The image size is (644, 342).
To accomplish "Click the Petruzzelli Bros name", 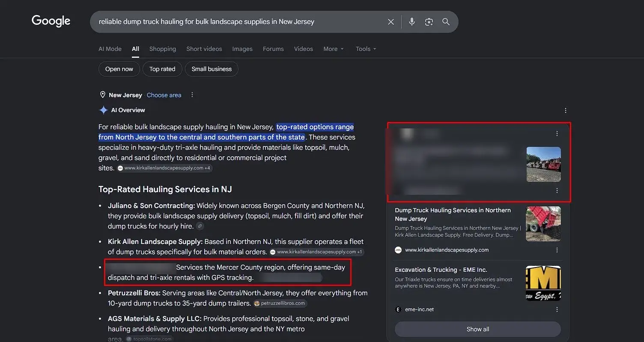I will click(x=134, y=293).
